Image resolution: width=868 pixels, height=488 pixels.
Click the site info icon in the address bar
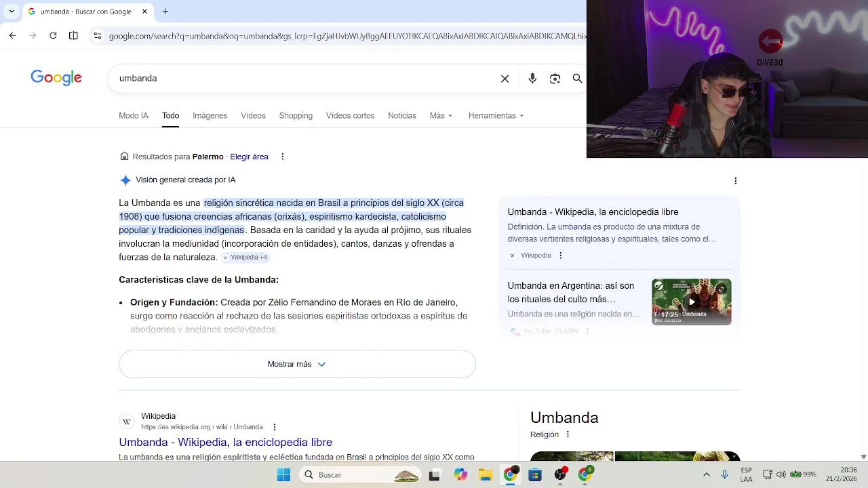98,36
